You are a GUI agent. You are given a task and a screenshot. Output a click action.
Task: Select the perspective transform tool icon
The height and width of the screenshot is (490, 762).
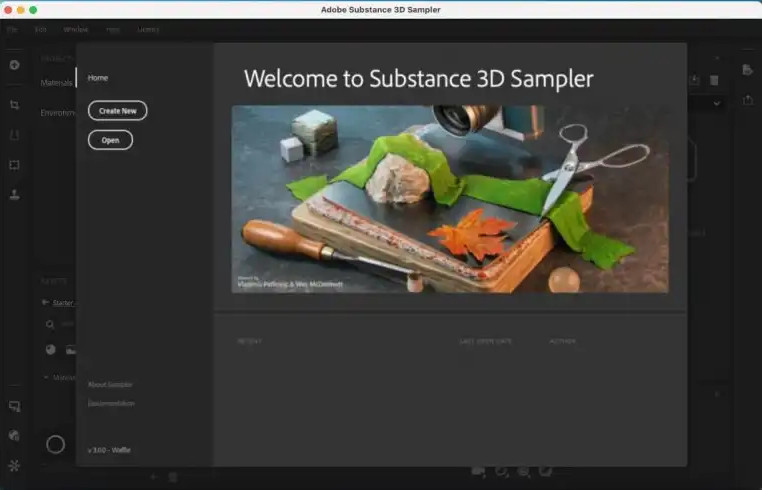pos(15,135)
